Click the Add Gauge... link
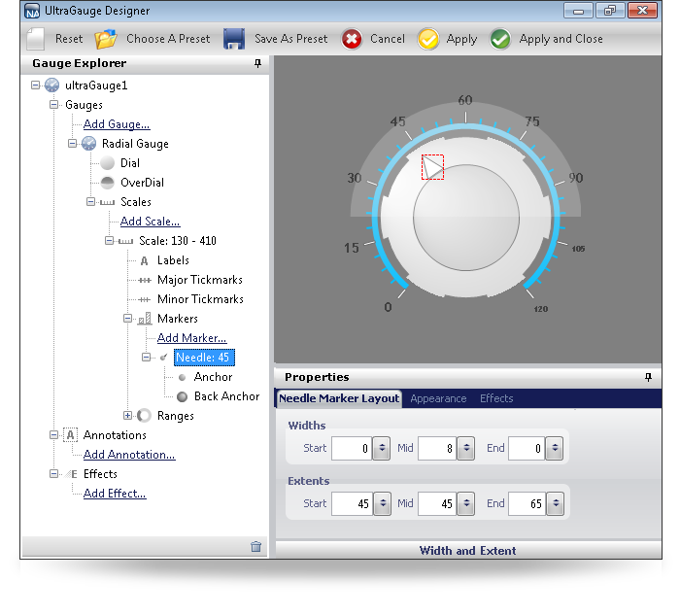This screenshot has width=680, height=616. pyautogui.click(x=117, y=124)
